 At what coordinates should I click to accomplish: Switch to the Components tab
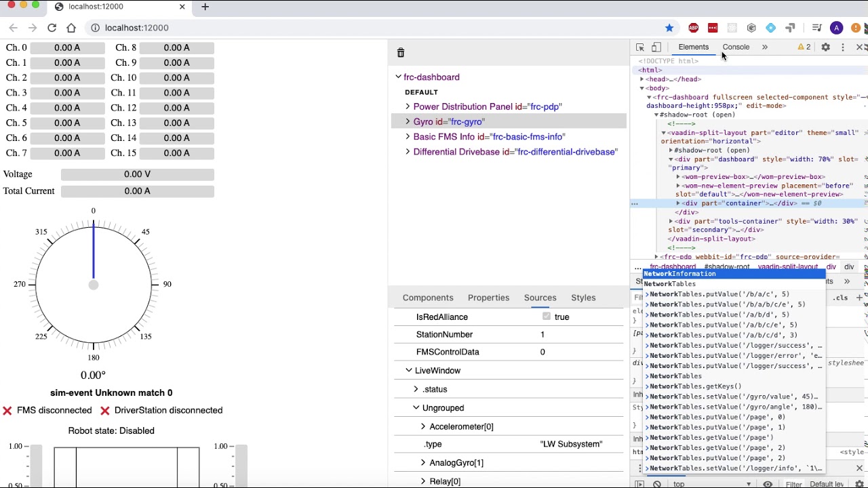coord(428,298)
